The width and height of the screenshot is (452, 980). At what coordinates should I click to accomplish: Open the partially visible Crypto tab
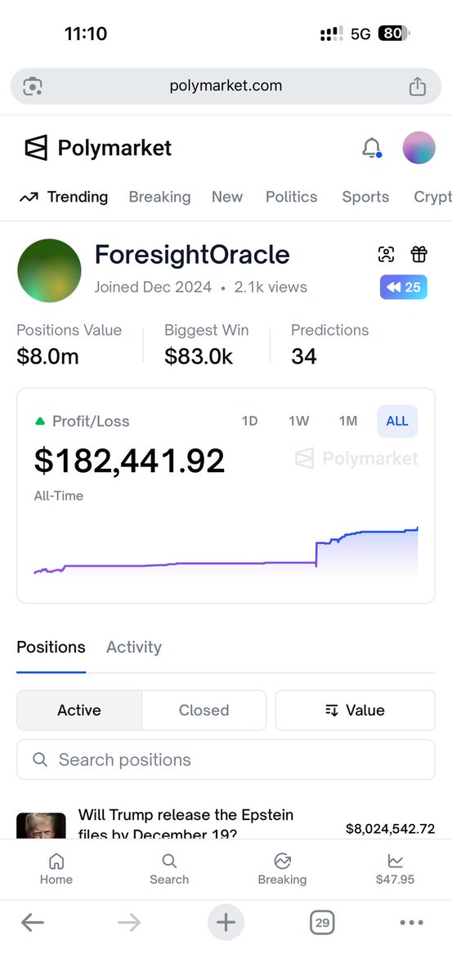(x=432, y=197)
